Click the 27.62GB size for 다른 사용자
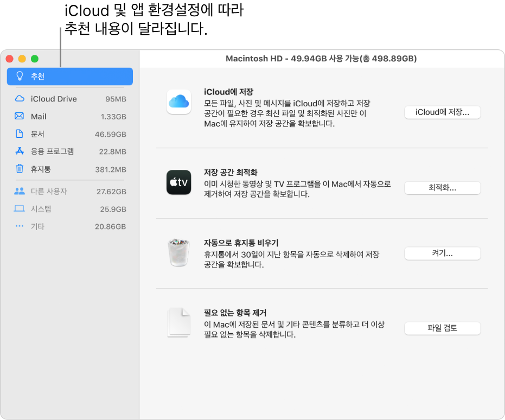The height and width of the screenshot is (420, 505). click(x=111, y=192)
